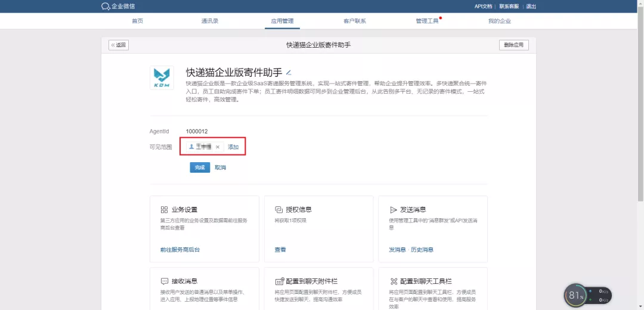The height and width of the screenshot is (310, 644).
Task: Select the 应用管理 tab
Action: coord(282,21)
